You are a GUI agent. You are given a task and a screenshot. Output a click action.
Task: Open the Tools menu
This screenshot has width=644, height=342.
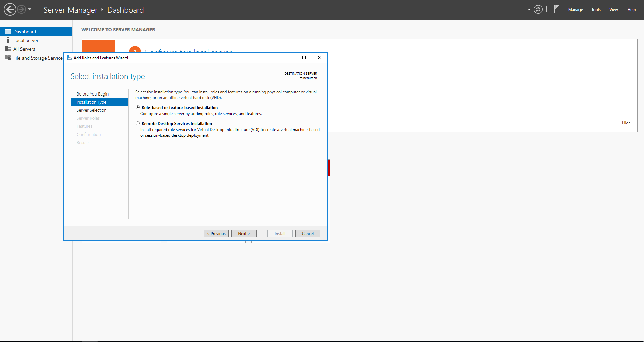(596, 10)
